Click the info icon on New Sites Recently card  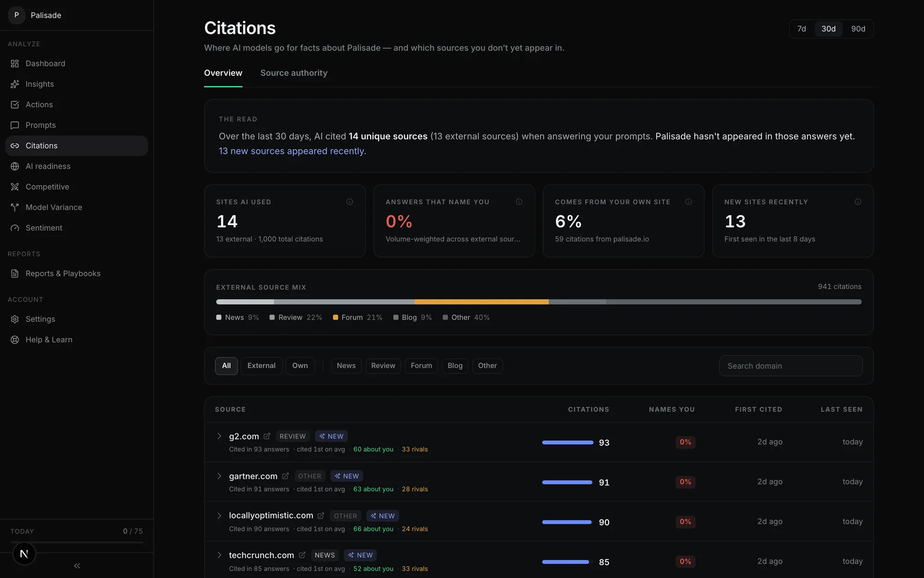point(858,202)
